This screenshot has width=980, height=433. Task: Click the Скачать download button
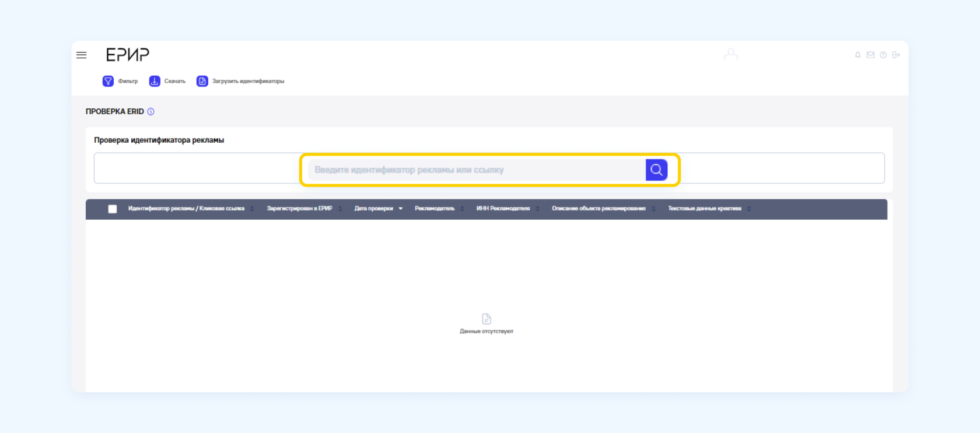(x=167, y=81)
